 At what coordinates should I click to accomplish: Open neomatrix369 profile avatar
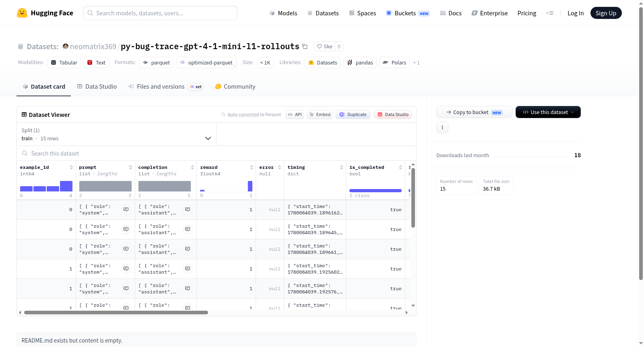(66, 46)
